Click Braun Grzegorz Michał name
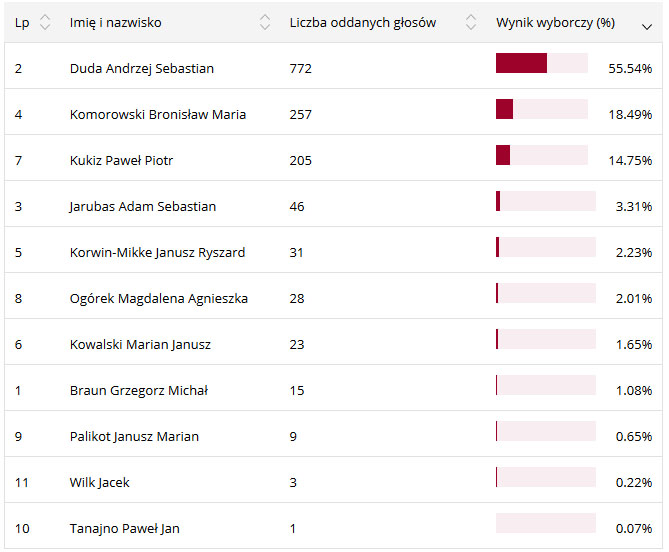Viewport: 669px width, 552px height. click(138, 391)
